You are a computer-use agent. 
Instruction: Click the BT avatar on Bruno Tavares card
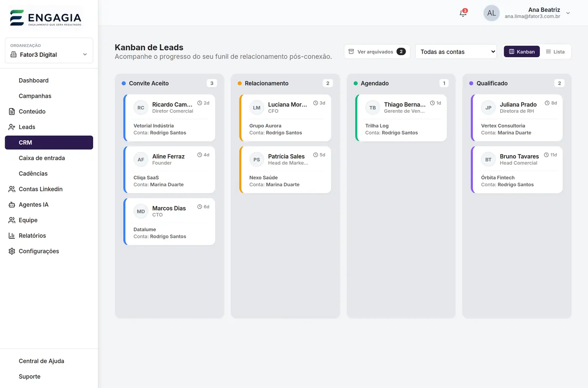point(488,160)
